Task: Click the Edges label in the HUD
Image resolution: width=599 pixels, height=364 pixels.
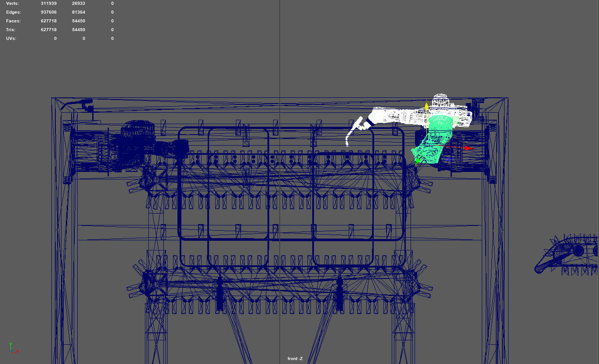Action: [x=13, y=12]
